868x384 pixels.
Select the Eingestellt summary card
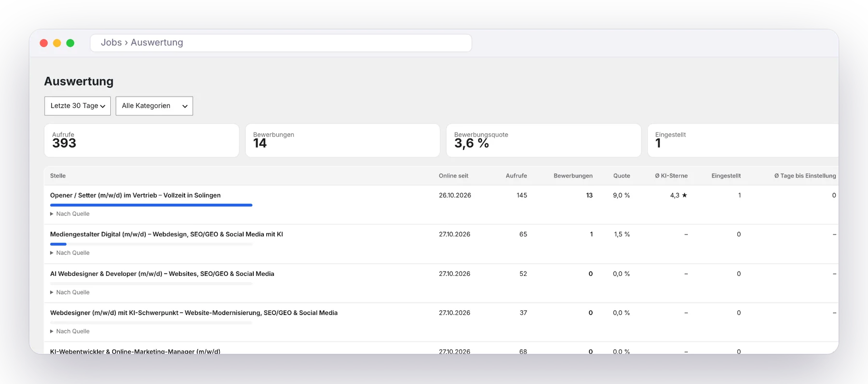[743, 140]
